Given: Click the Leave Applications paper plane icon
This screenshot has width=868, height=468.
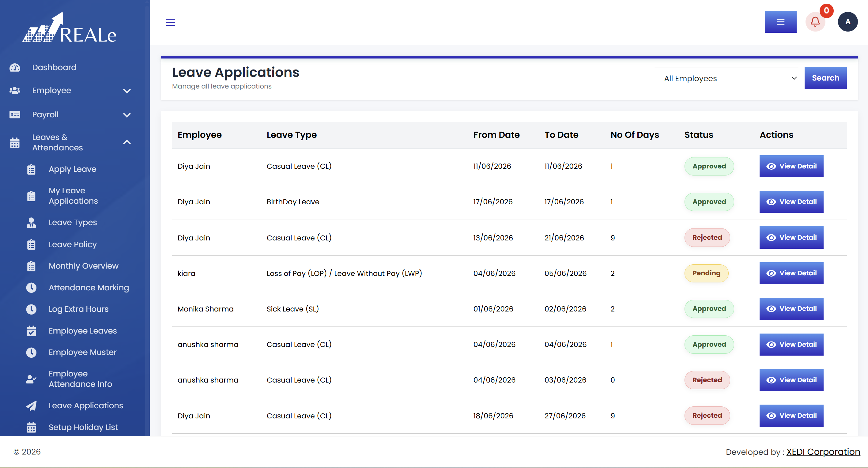Looking at the screenshot, I should coord(31,406).
